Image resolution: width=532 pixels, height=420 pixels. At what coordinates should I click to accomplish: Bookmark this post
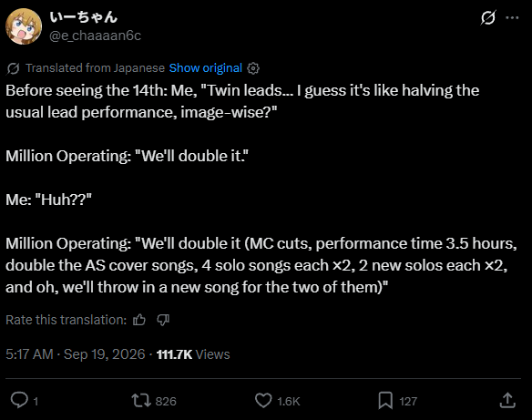click(x=385, y=400)
